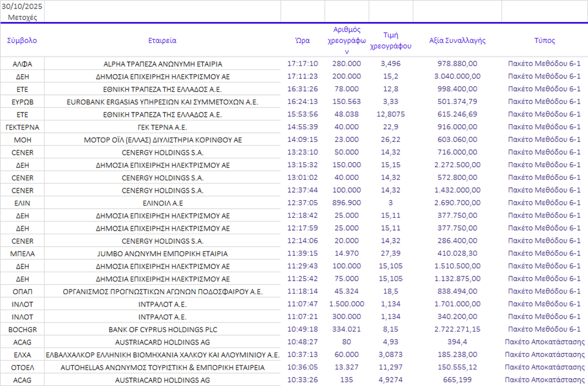Select BANK OF CYPRUS HOLDINGS PLC cell
This screenshot has width=588, height=386.
pyautogui.click(x=162, y=330)
